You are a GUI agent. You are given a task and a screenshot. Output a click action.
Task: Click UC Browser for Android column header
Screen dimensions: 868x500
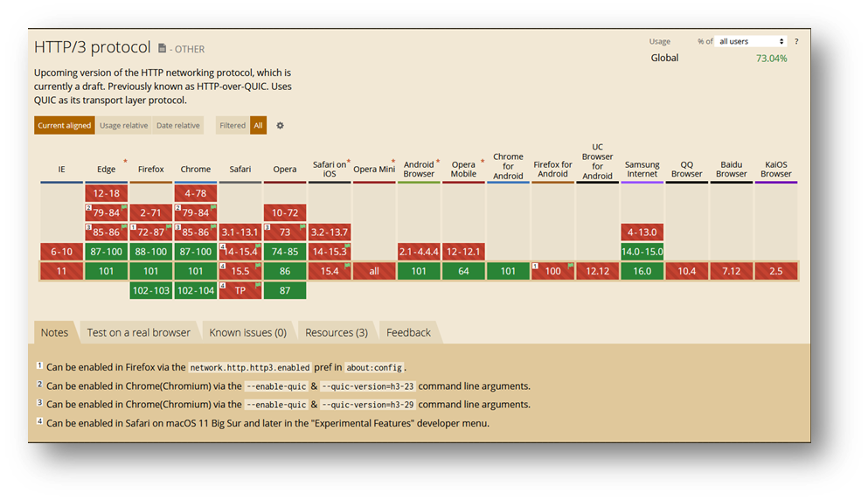pyautogui.click(x=597, y=161)
